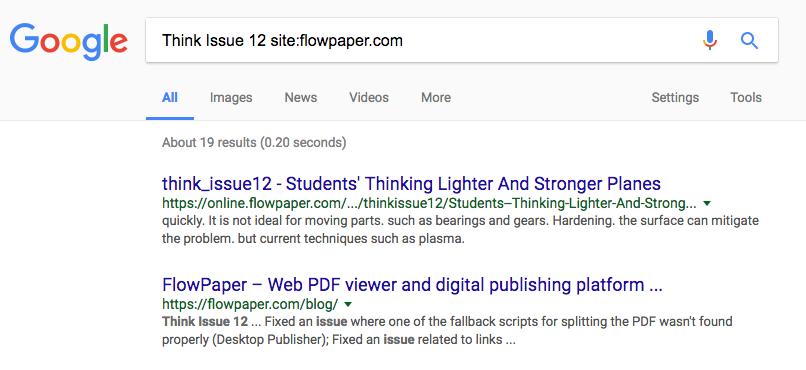
Task: Switch to the News tab
Action: point(301,98)
